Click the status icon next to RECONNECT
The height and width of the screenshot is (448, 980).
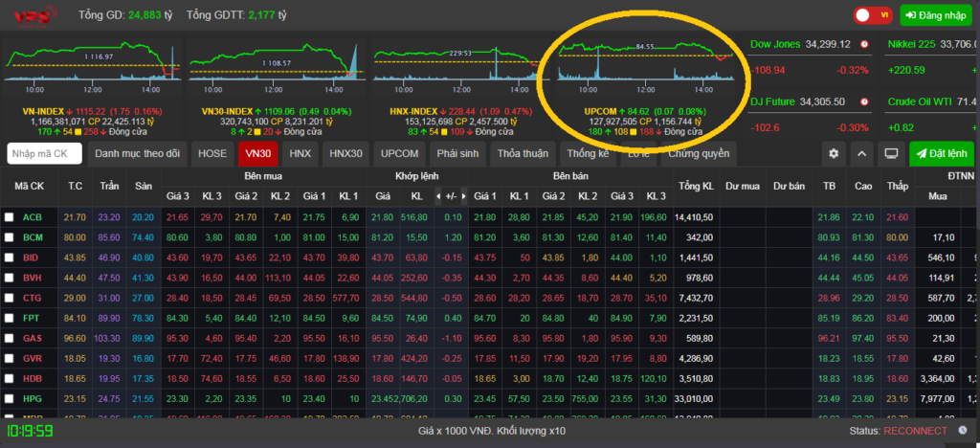963,431
